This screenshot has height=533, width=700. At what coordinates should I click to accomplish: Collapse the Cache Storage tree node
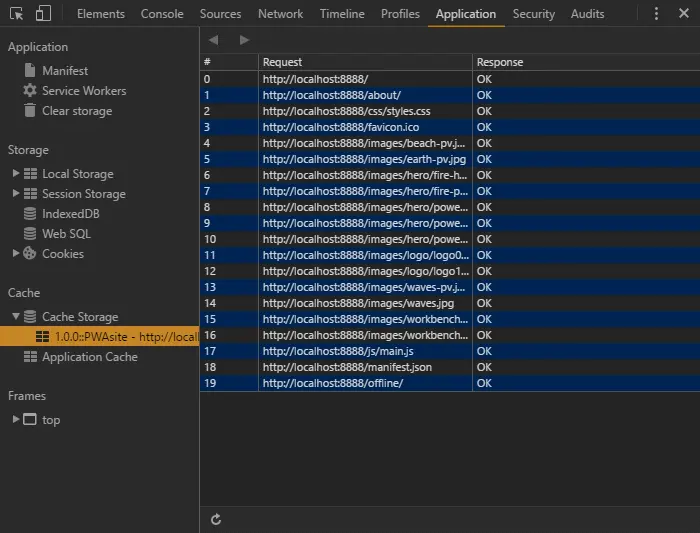[16, 317]
